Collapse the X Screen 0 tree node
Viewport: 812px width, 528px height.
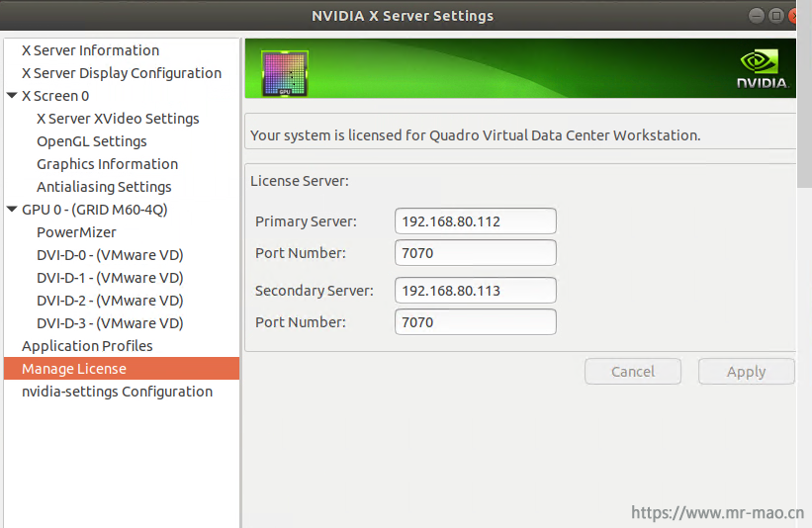coord(12,96)
